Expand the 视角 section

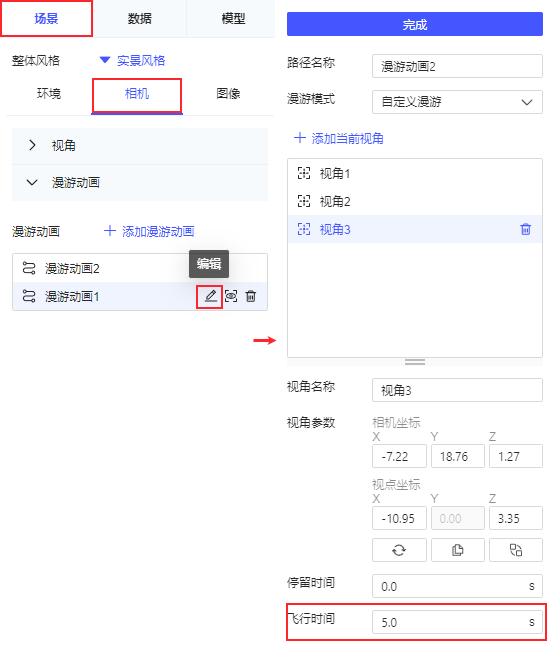(x=140, y=146)
